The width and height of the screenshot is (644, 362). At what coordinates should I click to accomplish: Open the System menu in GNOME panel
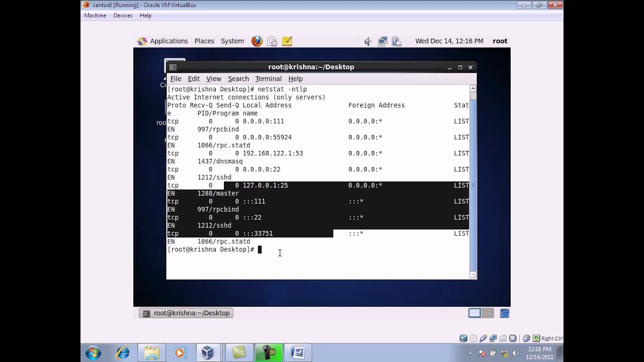[232, 41]
